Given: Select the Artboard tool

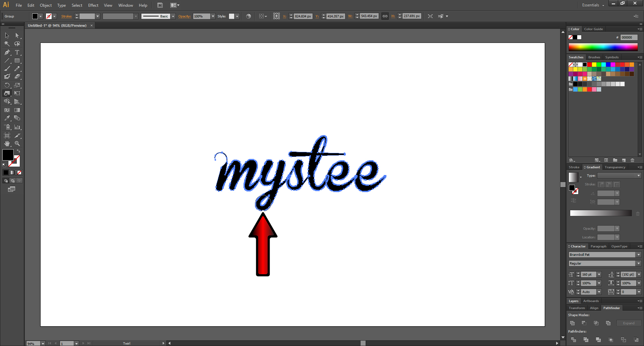Looking at the screenshot, I should [7, 135].
